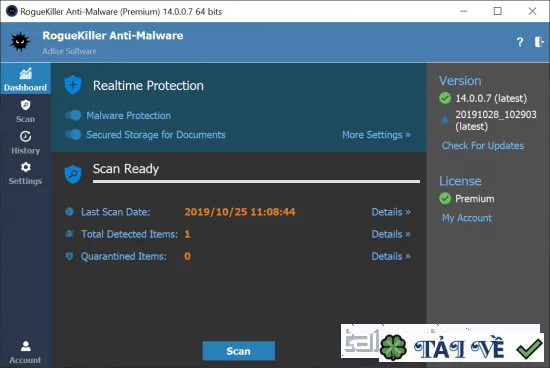Click the License heading
The height and width of the screenshot is (368, 550).
point(460,181)
